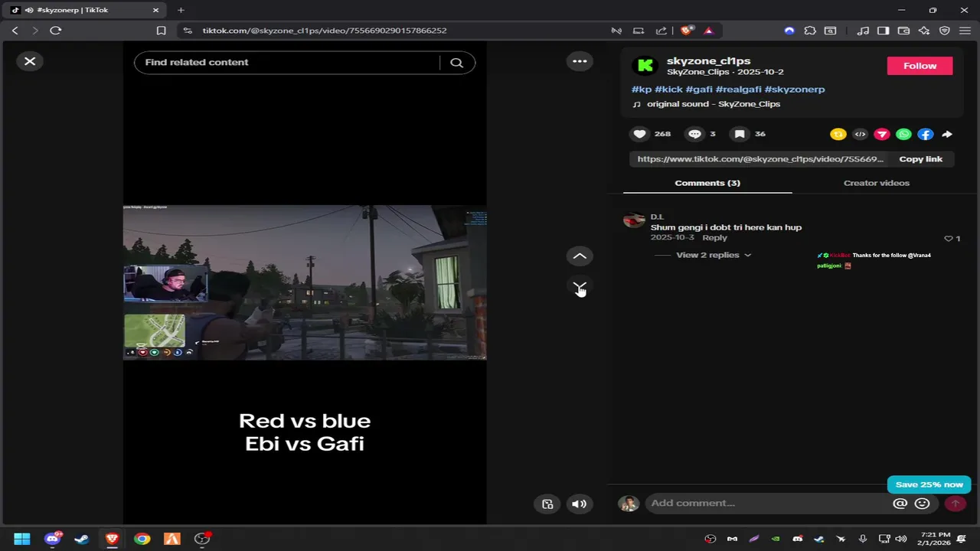
Task: Like the video with heart icon
Action: click(x=639, y=134)
